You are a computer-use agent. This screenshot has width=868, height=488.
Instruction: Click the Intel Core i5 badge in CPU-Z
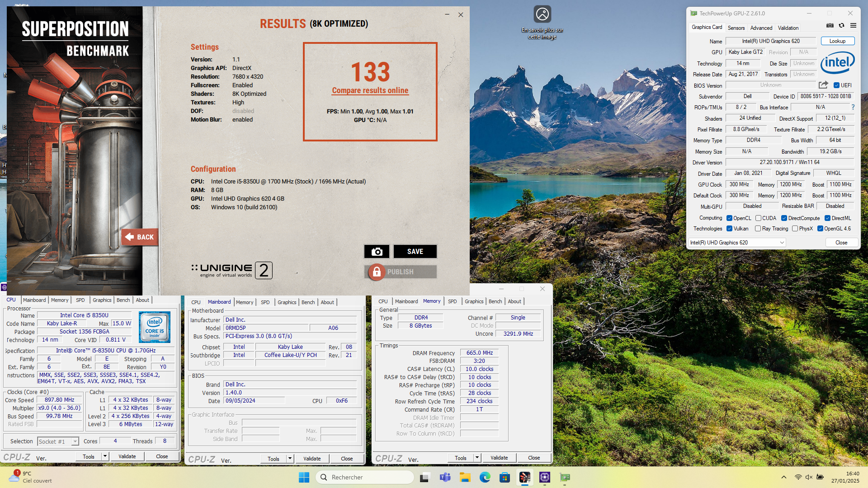pyautogui.click(x=155, y=327)
